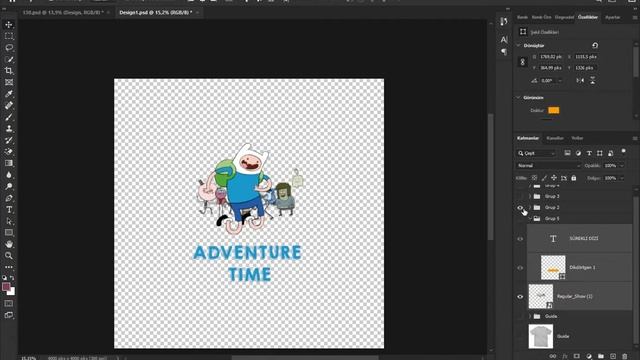Select the Zoom tool
The image size is (640, 360).
[x=9, y=256]
